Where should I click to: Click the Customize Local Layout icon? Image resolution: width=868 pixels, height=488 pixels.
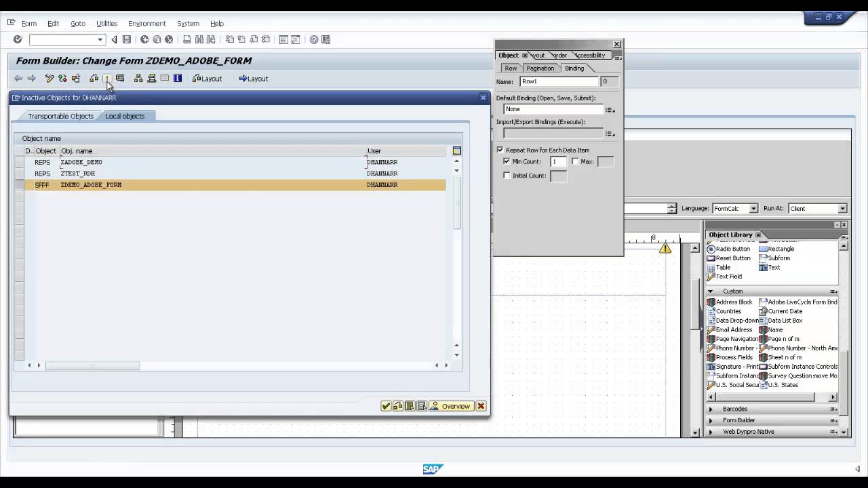coord(326,39)
